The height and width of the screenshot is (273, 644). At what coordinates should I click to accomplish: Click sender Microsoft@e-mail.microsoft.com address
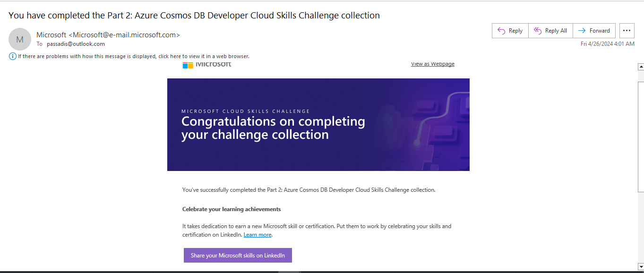pos(124,35)
